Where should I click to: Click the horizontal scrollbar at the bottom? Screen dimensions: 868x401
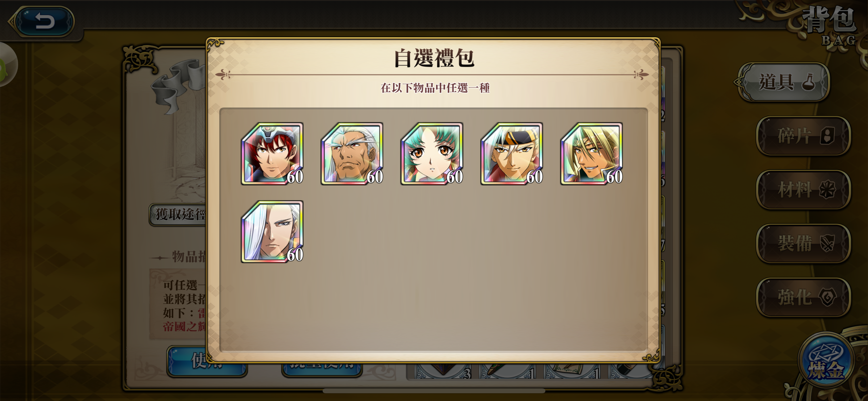pos(434,391)
